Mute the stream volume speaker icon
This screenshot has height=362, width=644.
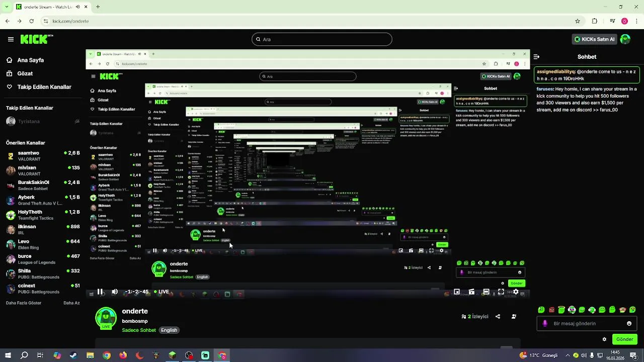coord(115,292)
